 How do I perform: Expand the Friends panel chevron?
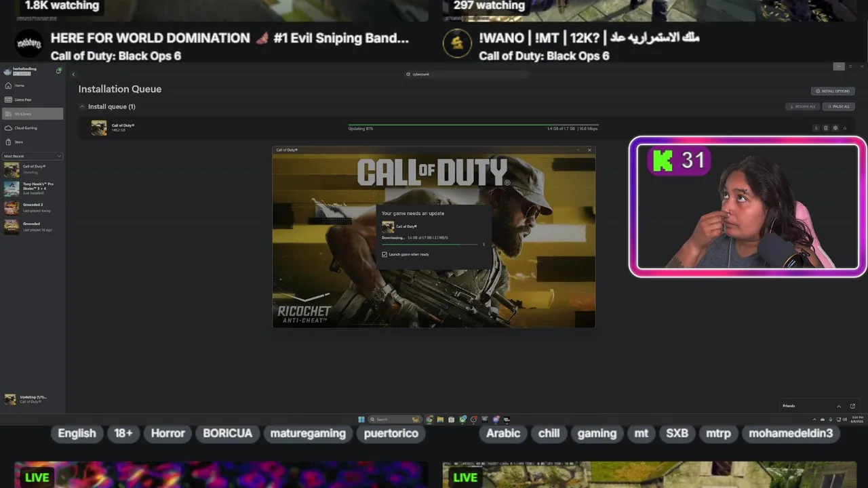tap(839, 406)
